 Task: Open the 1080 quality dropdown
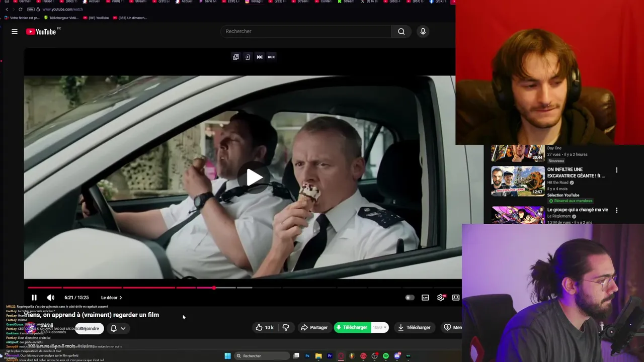[380, 327]
